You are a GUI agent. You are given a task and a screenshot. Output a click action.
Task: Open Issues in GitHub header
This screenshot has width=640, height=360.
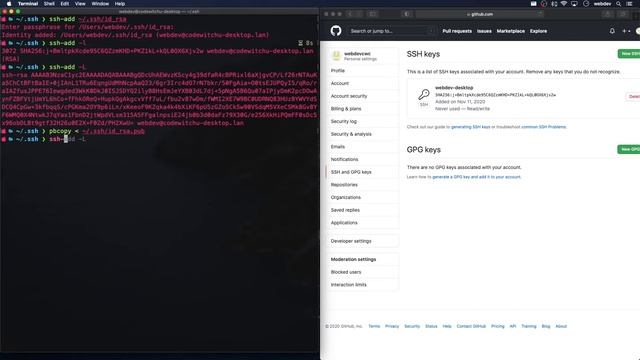(x=484, y=31)
